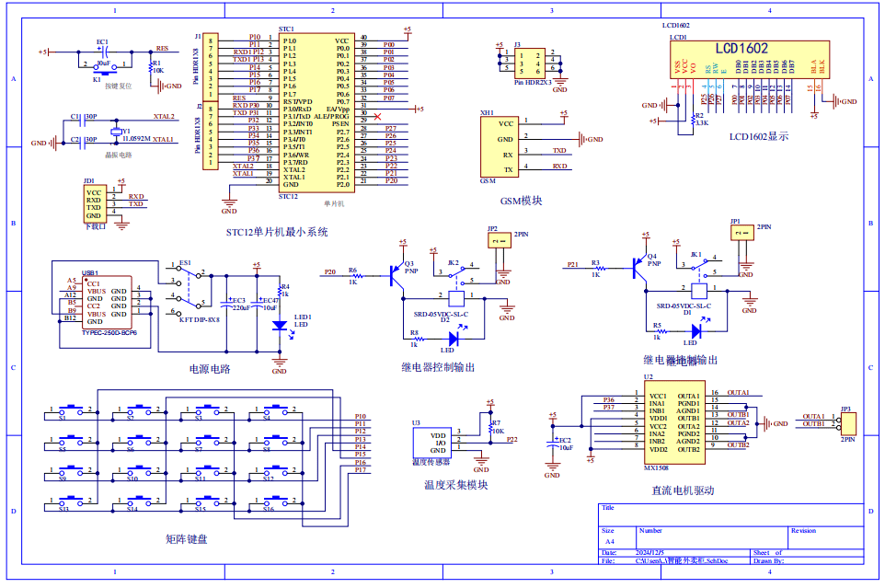This screenshot has width=885, height=588.
Task: Click the J3 Pin HDR2X3 header
Action: pyautogui.click(x=530, y=63)
